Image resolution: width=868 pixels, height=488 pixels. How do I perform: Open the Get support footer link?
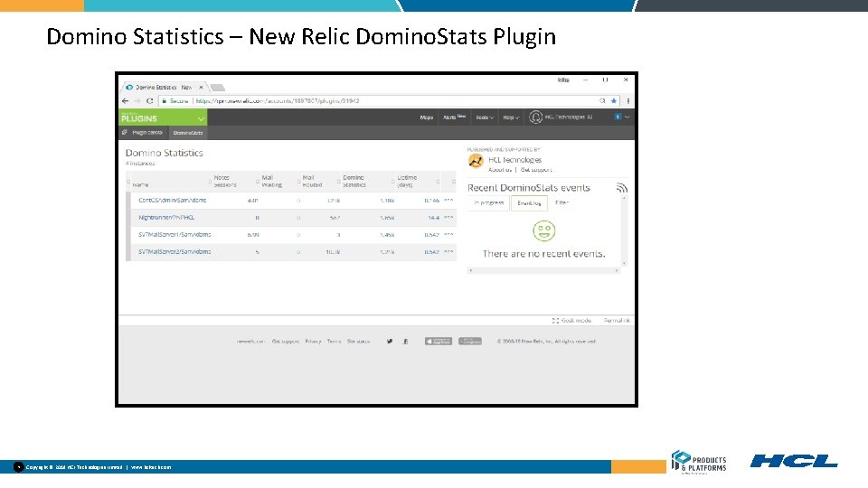coord(286,342)
